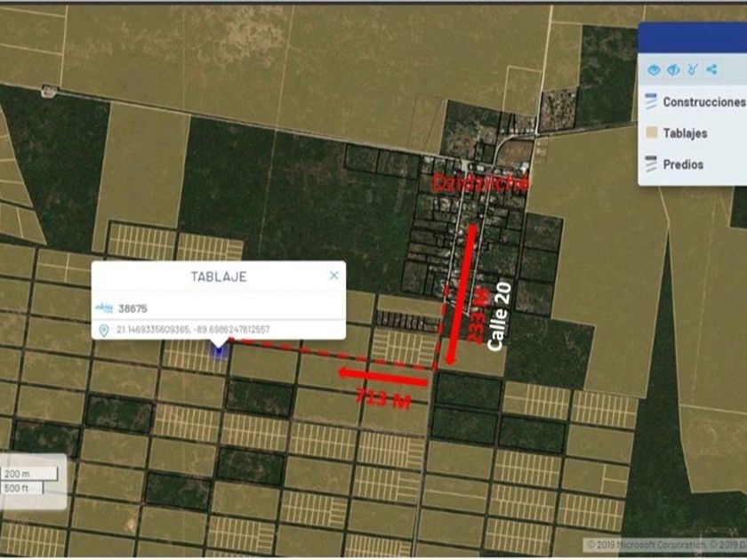The image size is (747, 560).
Task: Click the layer tools icon beside share
Action: coord(692,69)
